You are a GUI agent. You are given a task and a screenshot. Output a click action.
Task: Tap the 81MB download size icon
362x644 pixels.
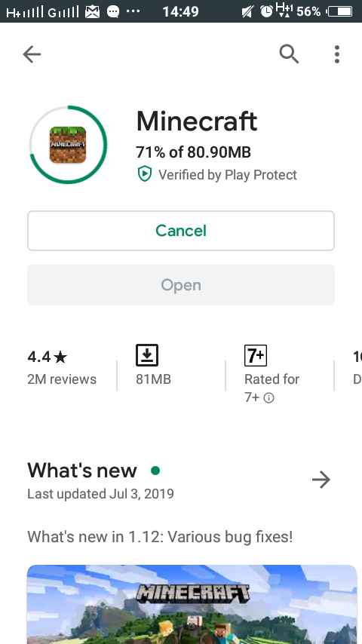[147, 355]
